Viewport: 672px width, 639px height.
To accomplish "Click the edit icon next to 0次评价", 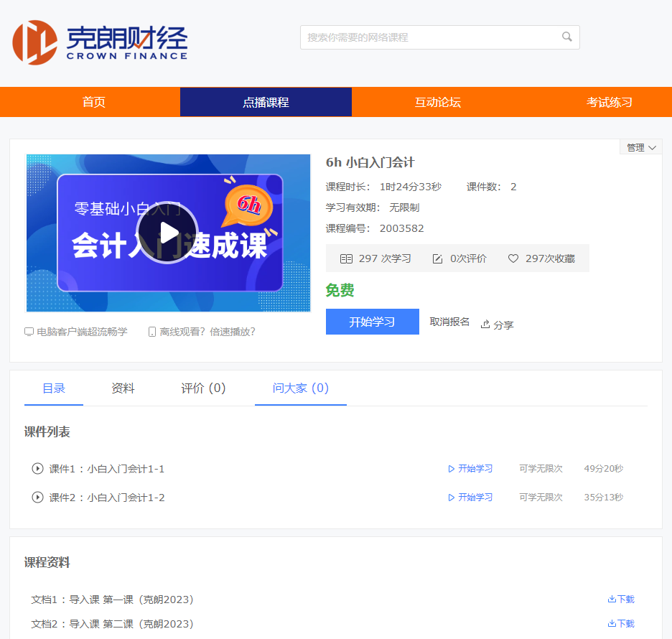I will click(437, 258).
